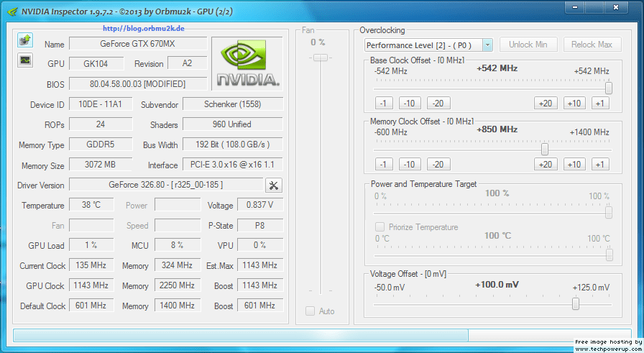Viewport: 644px width, 353px height.
Task: Open the sensor monitoring graph icon
Action: coord(25,60)
